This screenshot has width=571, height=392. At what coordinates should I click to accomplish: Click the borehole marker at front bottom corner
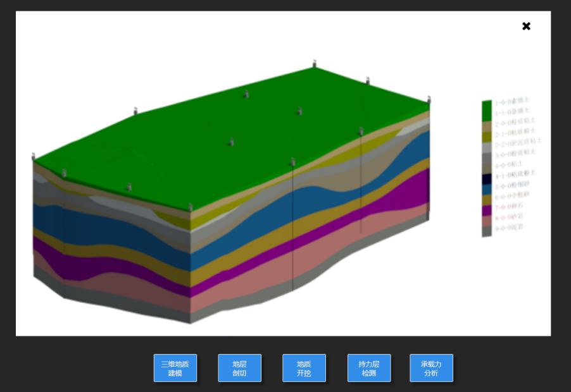(190, 207)
